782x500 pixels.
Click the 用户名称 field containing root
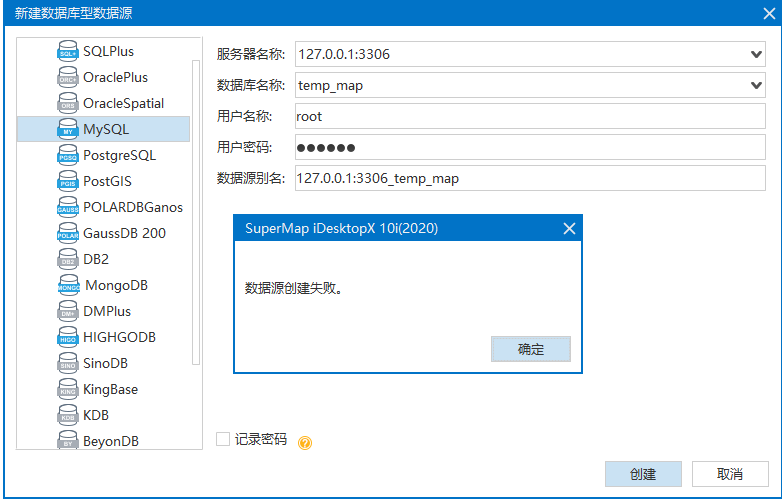point(530,116)
